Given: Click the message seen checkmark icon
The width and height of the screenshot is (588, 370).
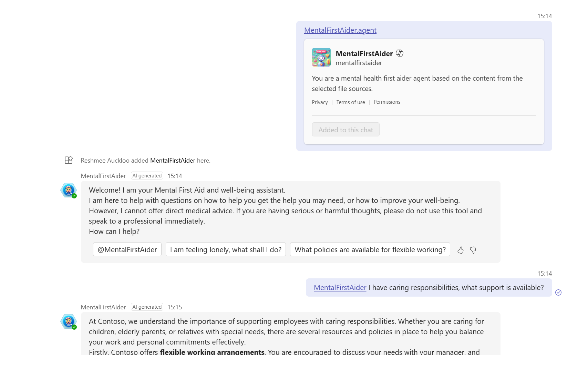Looking at the screenshot, I should coord(558,292).
